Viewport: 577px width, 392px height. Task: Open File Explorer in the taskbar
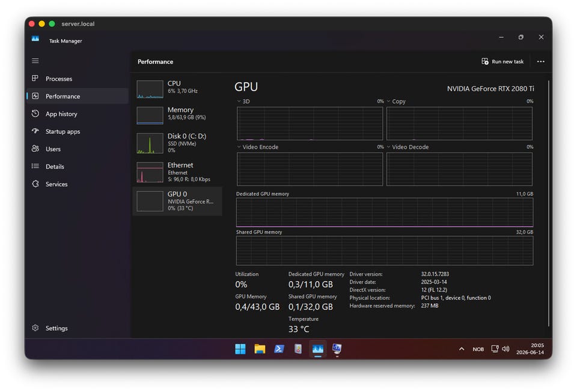260,349
